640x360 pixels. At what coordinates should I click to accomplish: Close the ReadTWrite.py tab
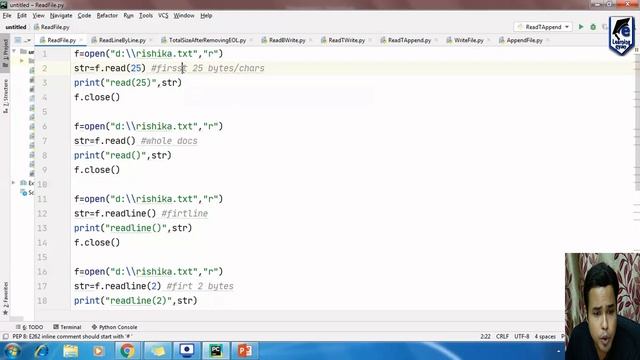[370, 40]
